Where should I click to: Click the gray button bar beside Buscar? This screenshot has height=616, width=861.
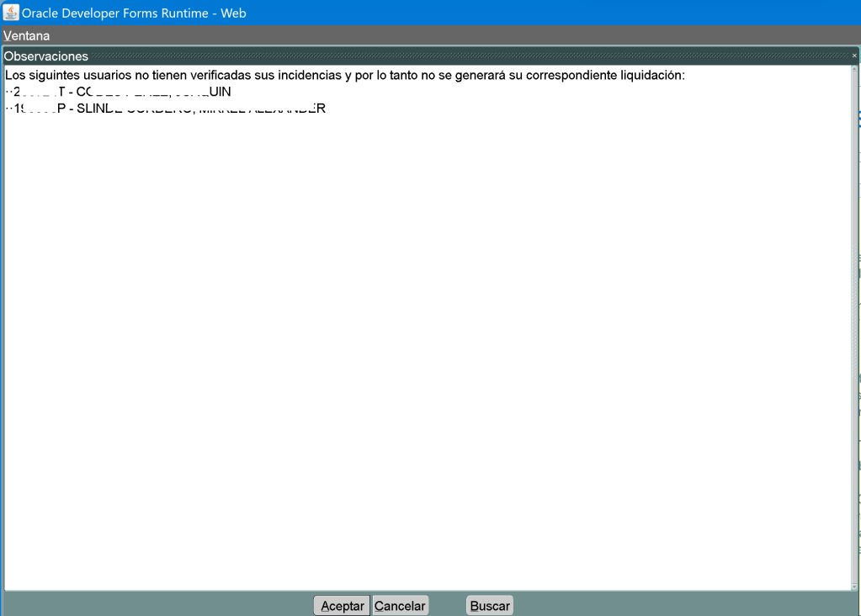point(673,604)
